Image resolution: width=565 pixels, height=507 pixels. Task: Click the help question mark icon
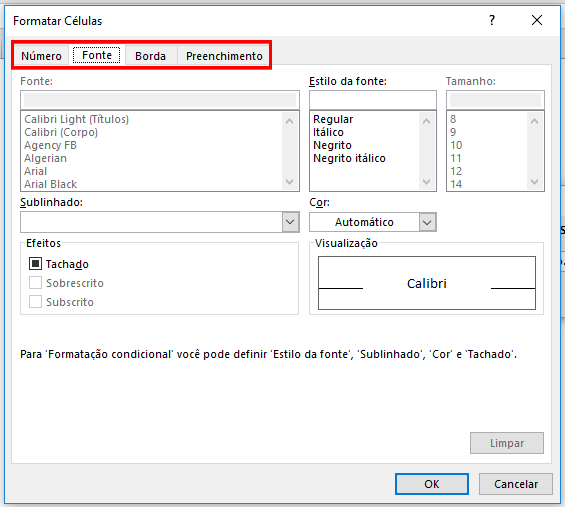492,20
